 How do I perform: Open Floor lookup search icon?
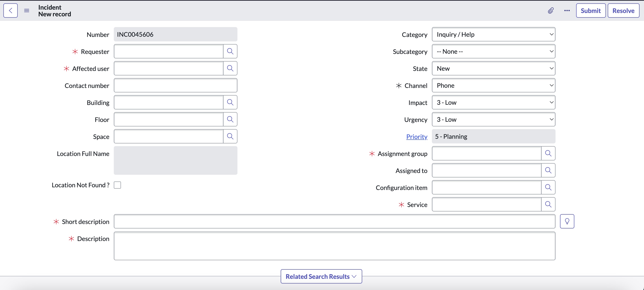[x=230, y=119]
